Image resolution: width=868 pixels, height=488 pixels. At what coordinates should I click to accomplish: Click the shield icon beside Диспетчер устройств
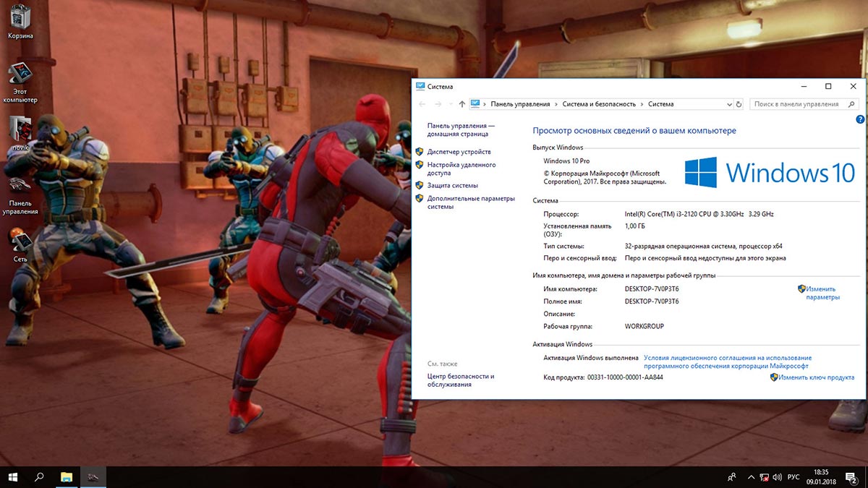[x=420, y=152]
